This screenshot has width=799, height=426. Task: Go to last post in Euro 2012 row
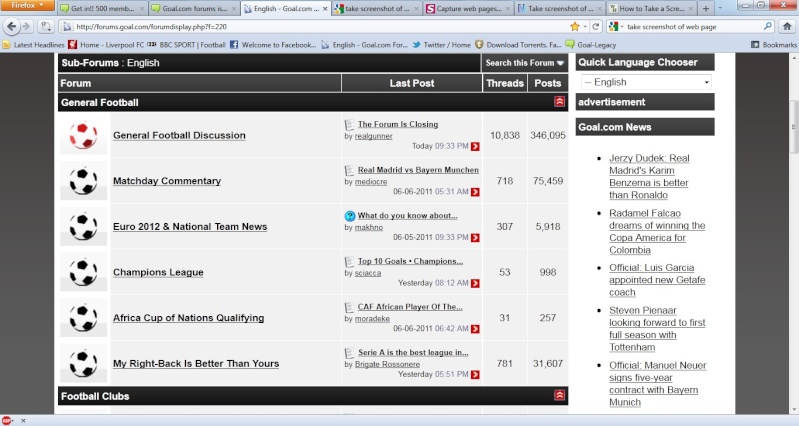(x=475, y=238)
